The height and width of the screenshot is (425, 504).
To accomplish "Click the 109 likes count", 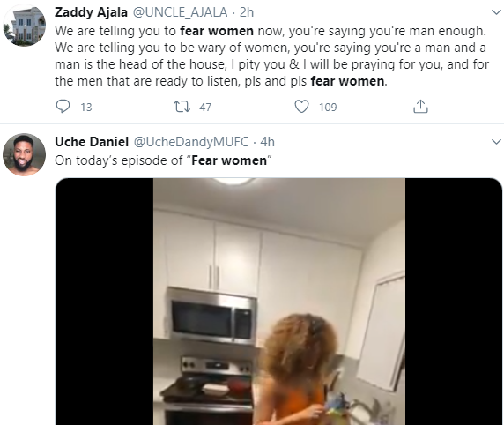I will pos(328,107).
